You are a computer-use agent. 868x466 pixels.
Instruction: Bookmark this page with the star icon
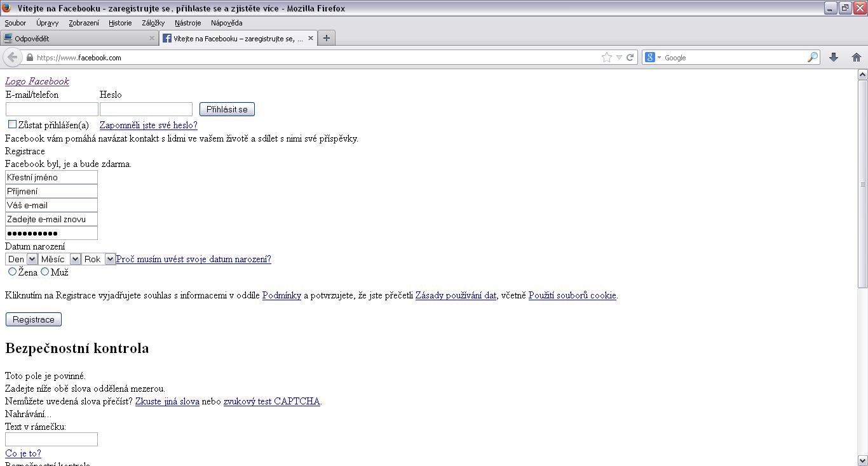606,57
